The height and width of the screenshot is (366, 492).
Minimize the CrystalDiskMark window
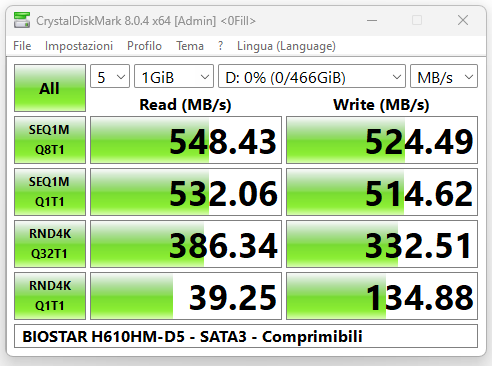(372, 20)
